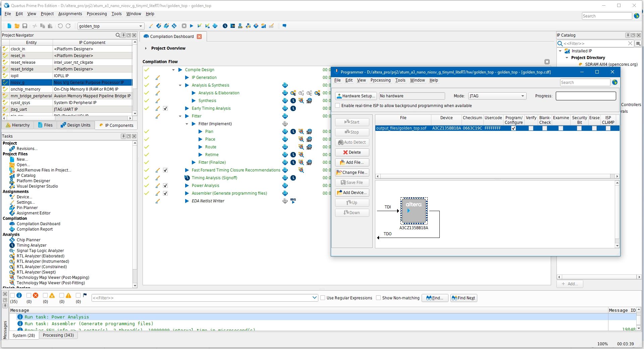Click the IBIS icon in EDA Netlist Writer row
Viewport: 644px width, 349px height.
[x=293, y=200]
